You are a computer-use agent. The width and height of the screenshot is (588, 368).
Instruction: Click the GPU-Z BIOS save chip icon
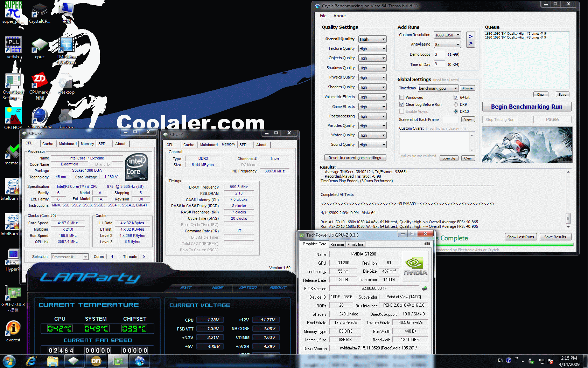(x=425, y=288)
